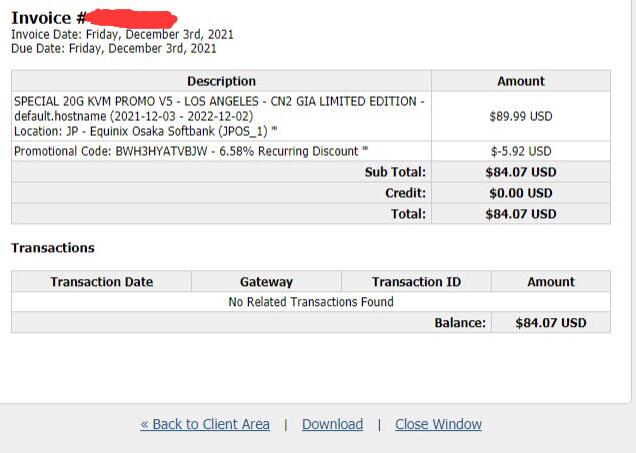Click the Balance $84.07 USD value
This screenshot has height=453, width=636.
click(x=551, y=323)
